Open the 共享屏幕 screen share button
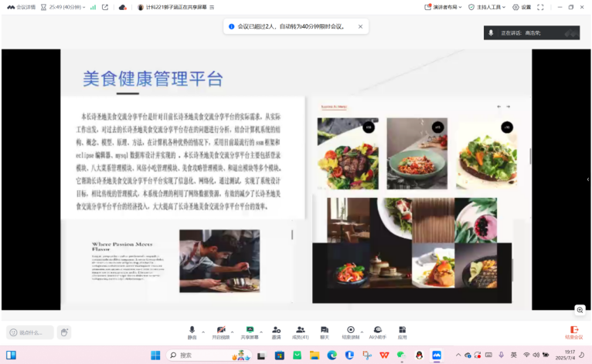This screenshot has width=592, height=364. click(249, 332)
